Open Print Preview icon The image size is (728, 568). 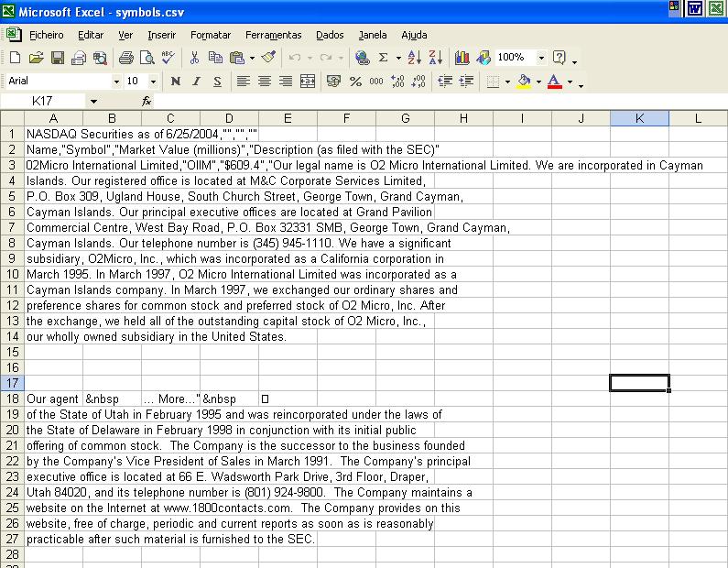[x=147, y=58]
